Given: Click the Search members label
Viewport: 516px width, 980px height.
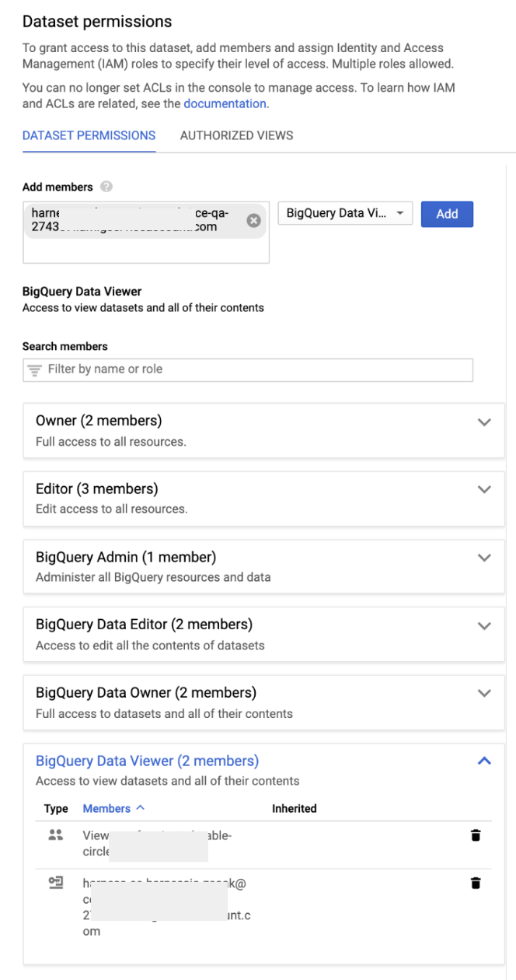Looking at the screenshot, I should pos(65,346).
